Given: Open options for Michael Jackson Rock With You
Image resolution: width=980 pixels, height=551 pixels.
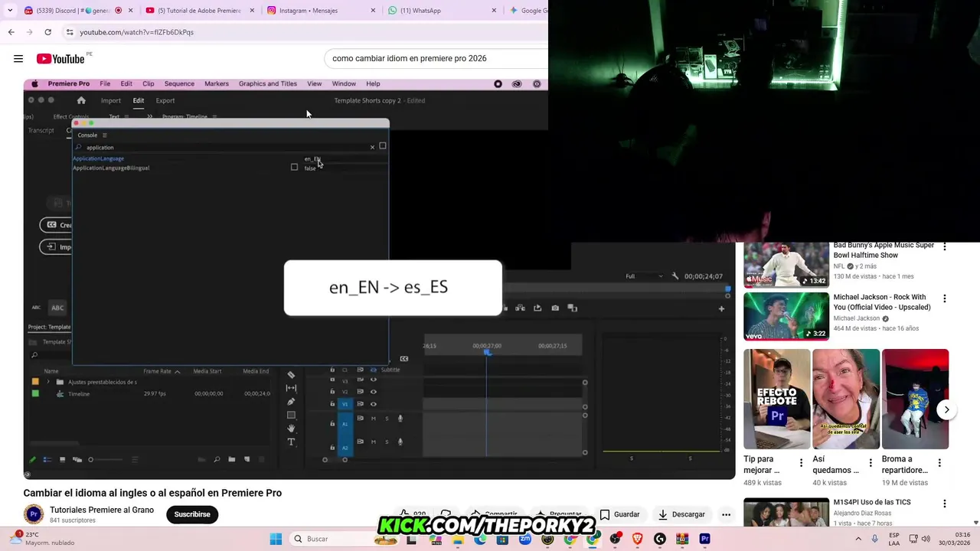Looking at the screenshot, I should click(x=944, y=298).
